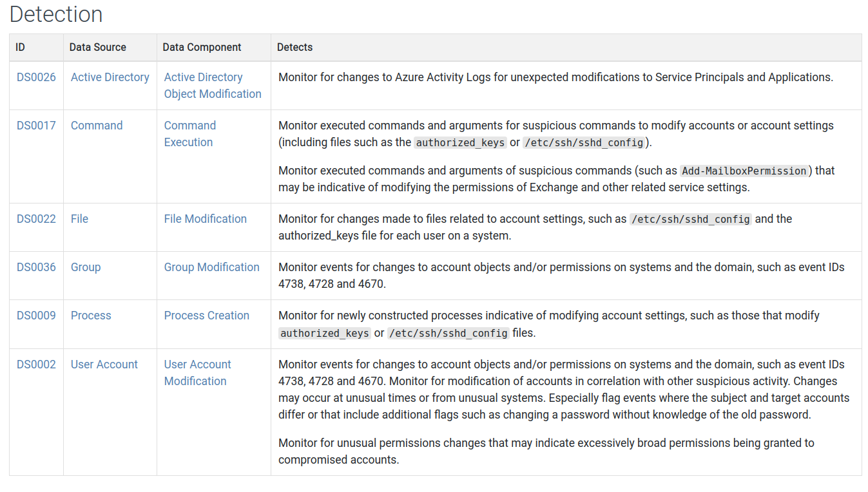
Task: Go to Process Creation data component
Action: tap(206, 316)
